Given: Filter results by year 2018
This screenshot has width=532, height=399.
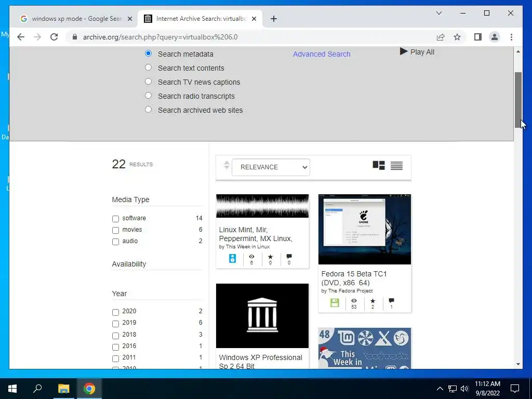Looking at the screenshot, I should [x=116, y=336].
